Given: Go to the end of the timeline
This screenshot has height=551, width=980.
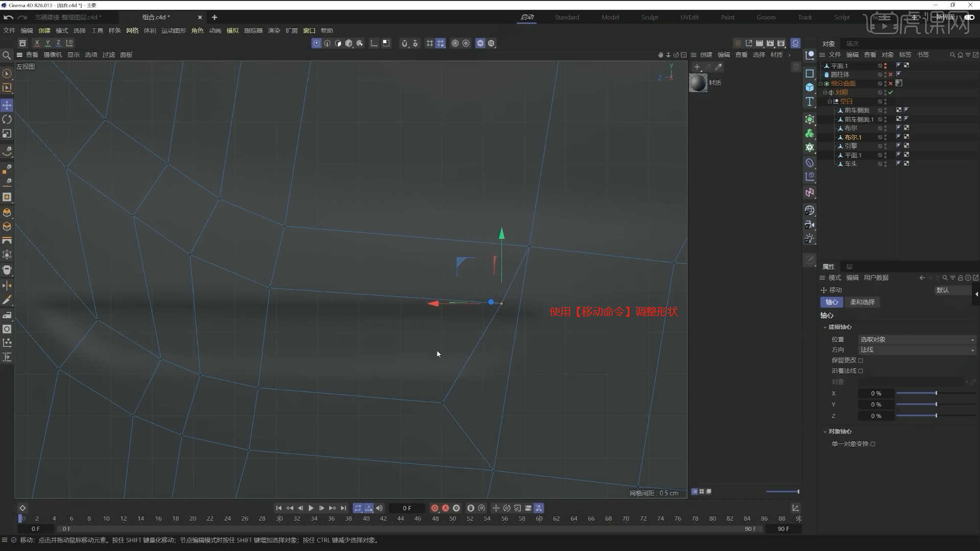Looking at the screenshot, I should click(344, 508).
